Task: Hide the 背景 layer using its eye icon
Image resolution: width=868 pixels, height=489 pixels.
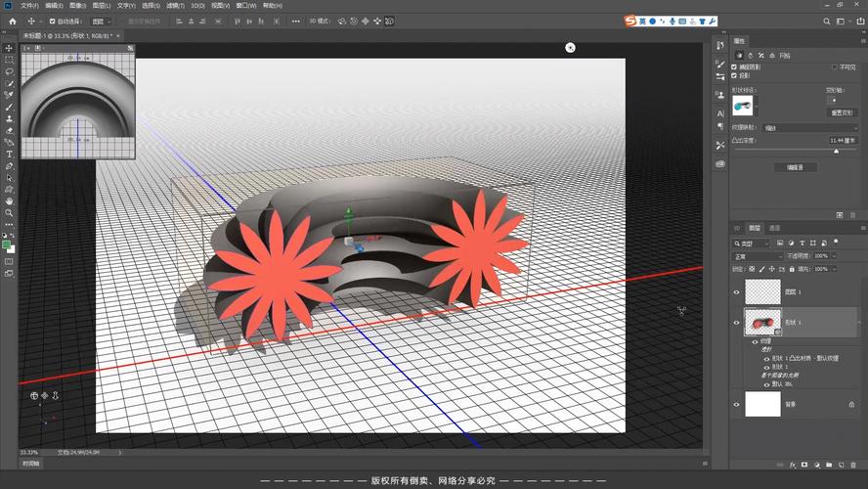Action: pyautogui.click(x=737, y=403)
